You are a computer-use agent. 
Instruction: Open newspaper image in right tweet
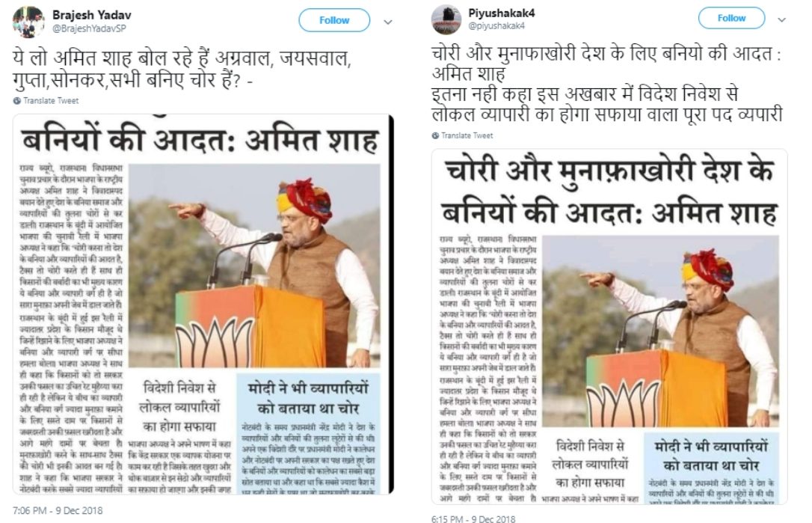coord(609,326)
